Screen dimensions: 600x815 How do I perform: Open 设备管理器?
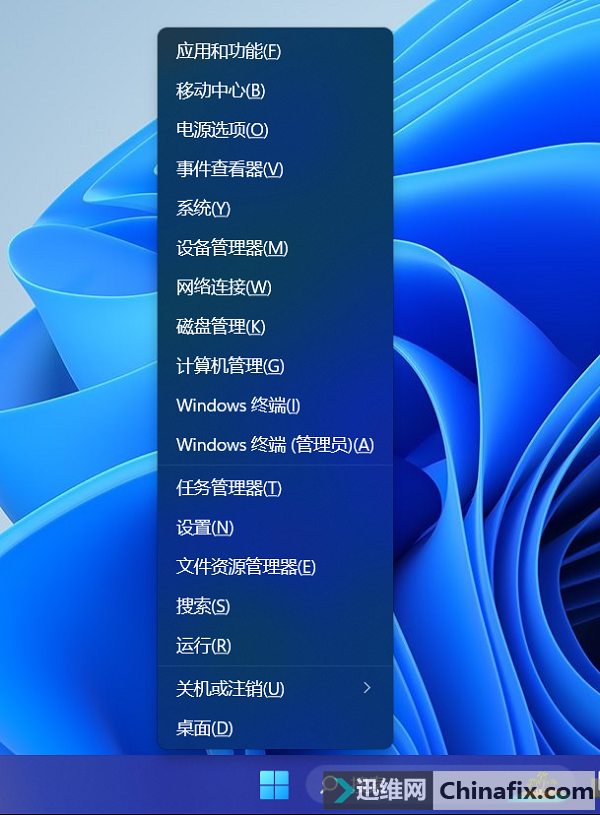click(x=232, y=248)
